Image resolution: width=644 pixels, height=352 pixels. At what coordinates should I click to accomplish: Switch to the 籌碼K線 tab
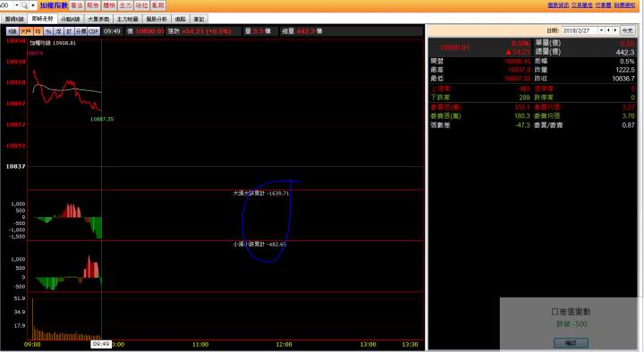pyautogui.click(x=14, y=19)
